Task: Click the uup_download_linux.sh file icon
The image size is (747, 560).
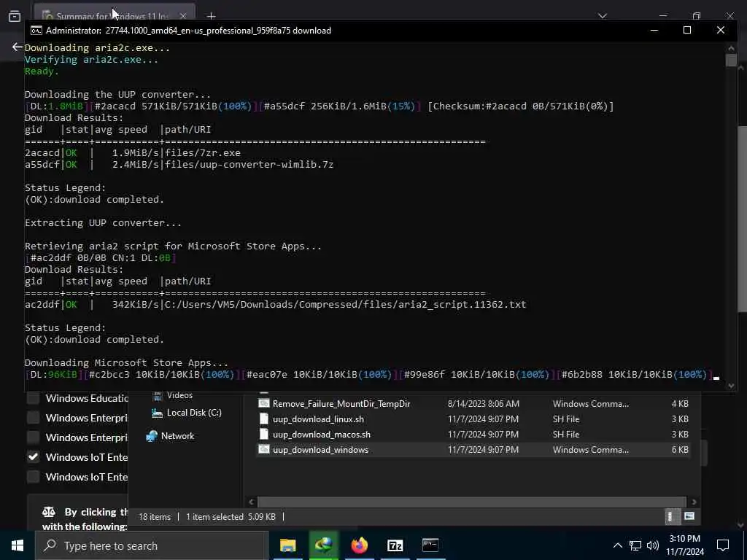Action: click(264, 419)
